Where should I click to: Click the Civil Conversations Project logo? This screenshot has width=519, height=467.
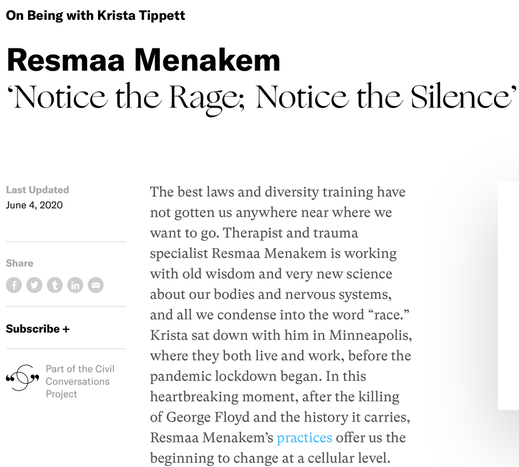point(22,378)
